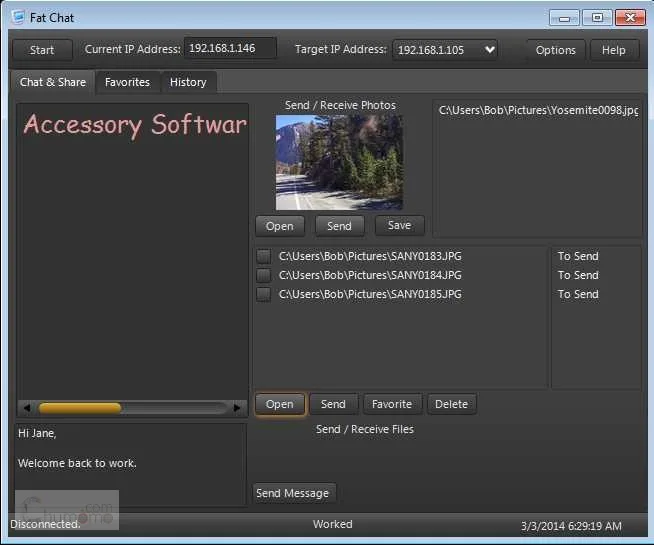The height and width of the screenshot is (545, 654).
Task: Check the SANY0183.JPG file checkbox
Action: click(264, 256)
